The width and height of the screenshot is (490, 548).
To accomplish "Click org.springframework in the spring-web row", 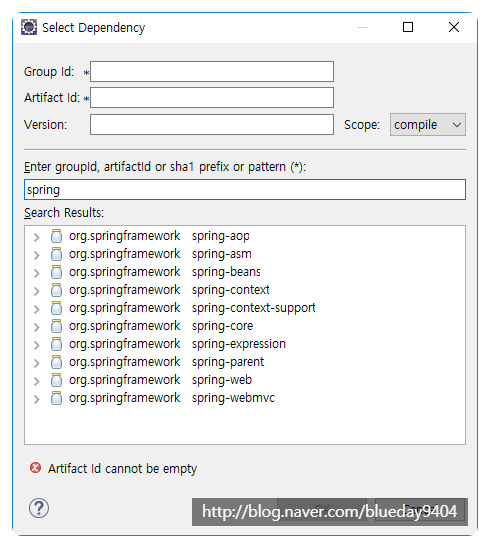I will [x=124, y=381].
